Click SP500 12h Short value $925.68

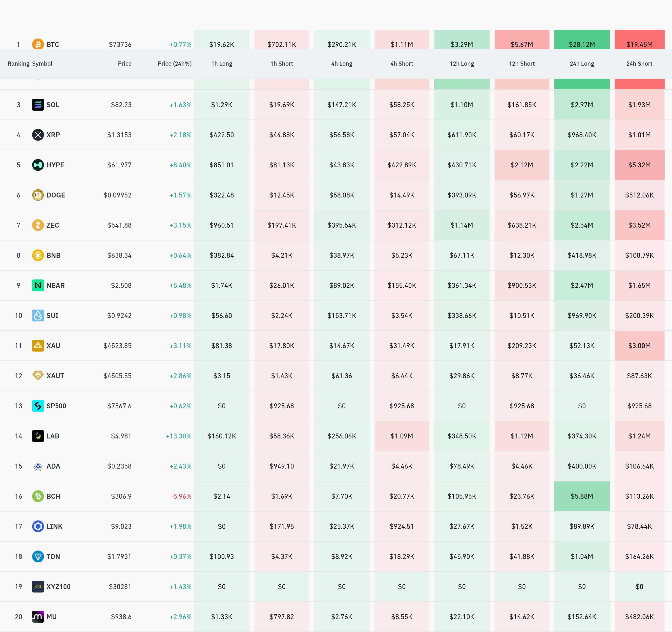tap(522, 406)
